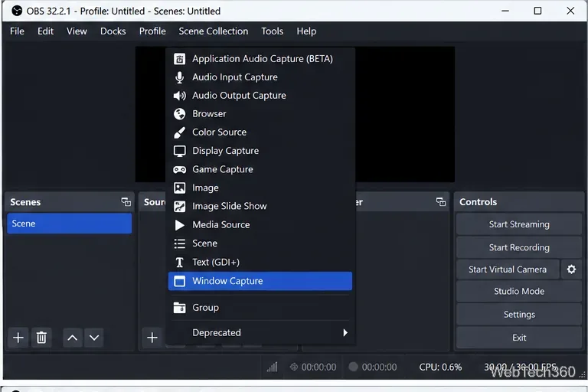Choose Display Capture label
The width and height of the screenshot is (588, 392).
click(225, 151)
